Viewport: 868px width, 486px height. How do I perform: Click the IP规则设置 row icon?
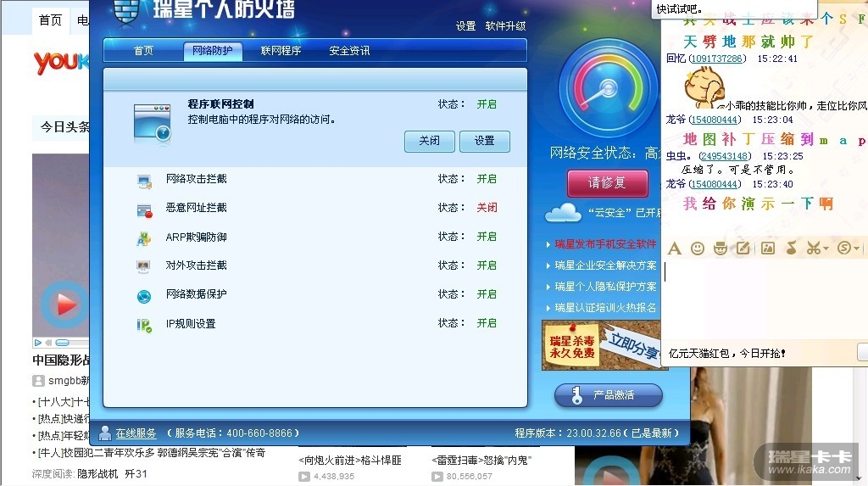[144, 325]
